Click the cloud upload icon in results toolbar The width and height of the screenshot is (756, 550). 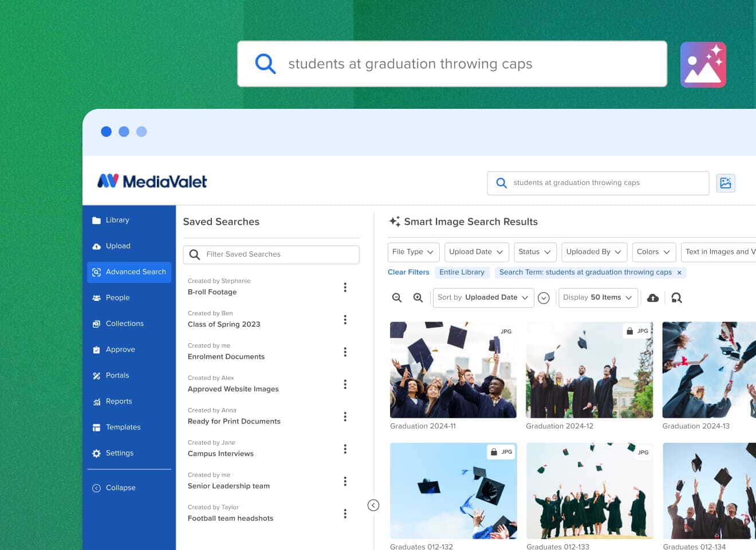652,297
